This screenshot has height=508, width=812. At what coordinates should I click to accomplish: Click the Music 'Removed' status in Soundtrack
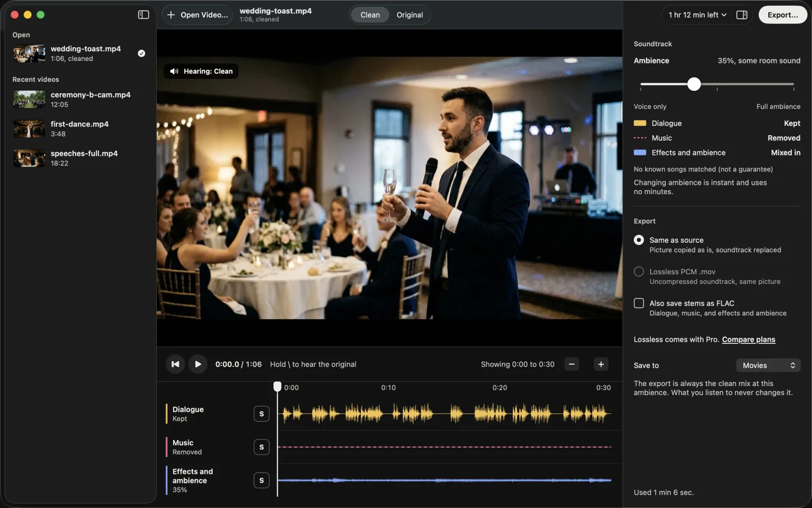click(784, 138)
